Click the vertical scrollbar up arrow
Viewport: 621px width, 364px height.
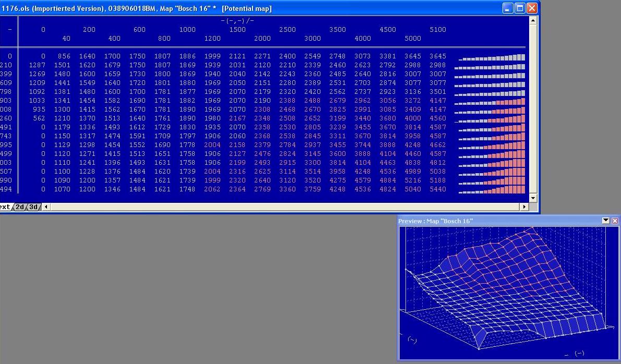533,20
